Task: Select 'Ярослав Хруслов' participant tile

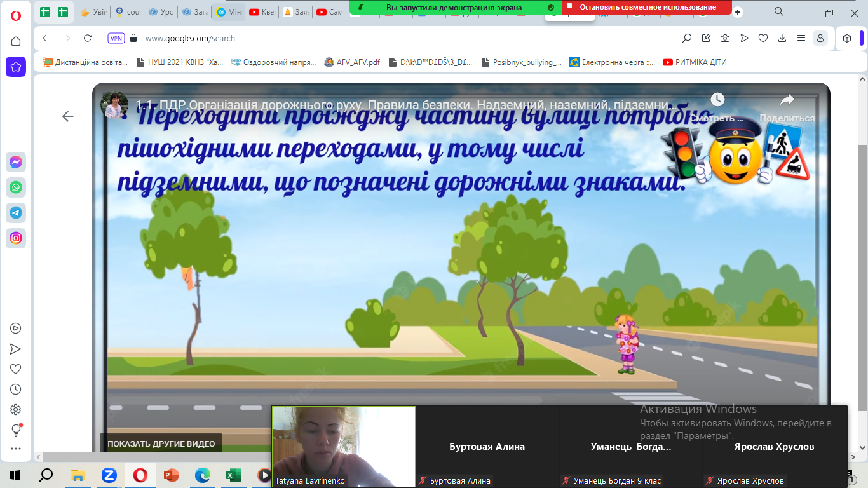Action: click(775, 447)
